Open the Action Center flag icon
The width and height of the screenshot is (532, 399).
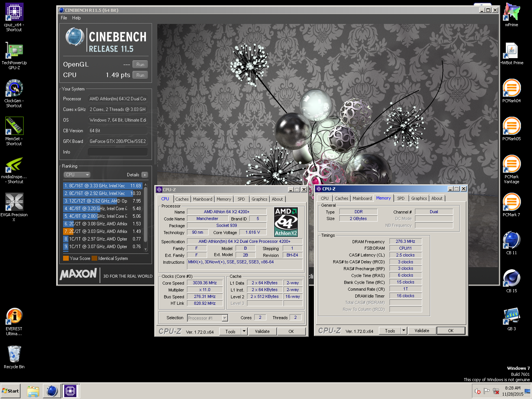[486, 391]
